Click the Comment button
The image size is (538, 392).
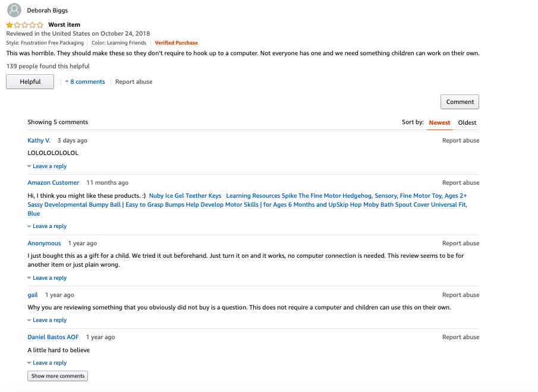[460, 102]
